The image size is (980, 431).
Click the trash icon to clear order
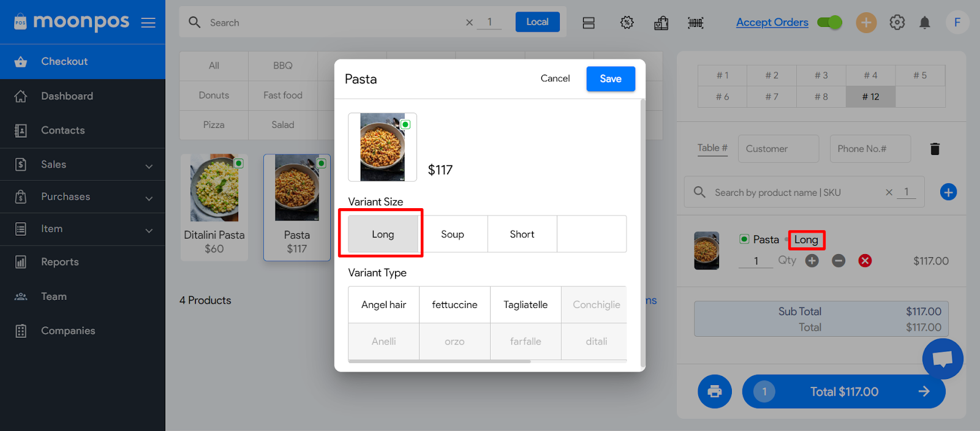pos(935,149)
